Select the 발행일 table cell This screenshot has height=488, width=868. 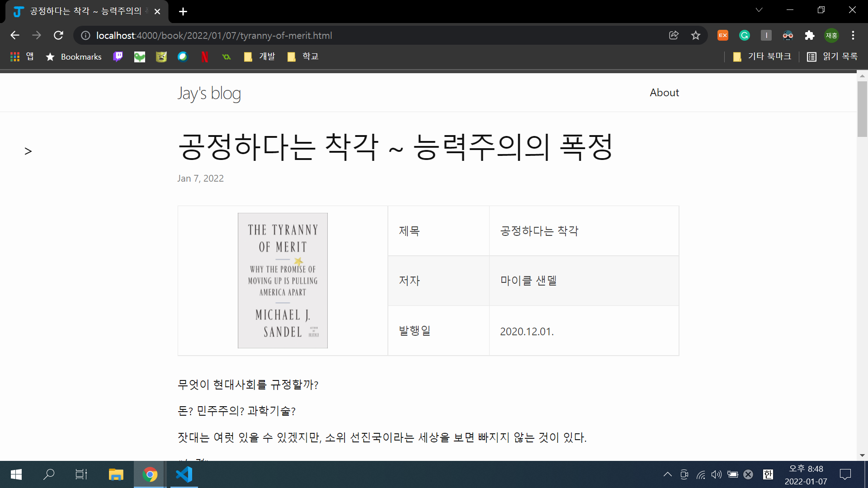pos(439,331)
